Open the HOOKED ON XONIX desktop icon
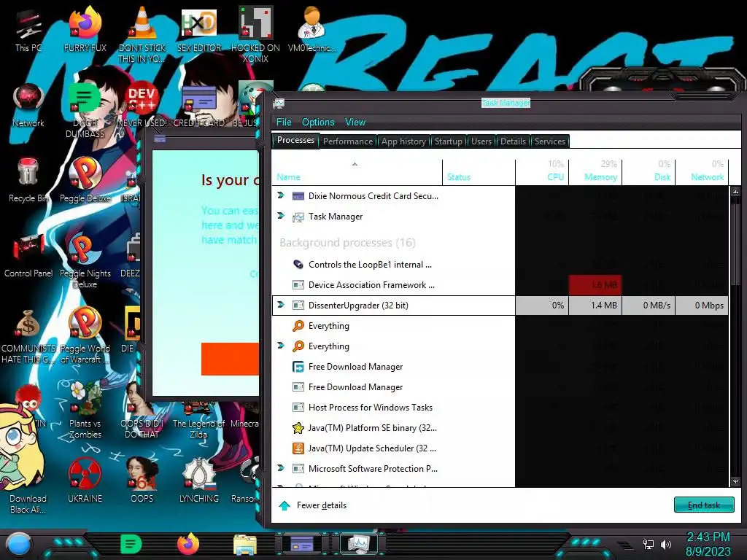 point(255,34)
